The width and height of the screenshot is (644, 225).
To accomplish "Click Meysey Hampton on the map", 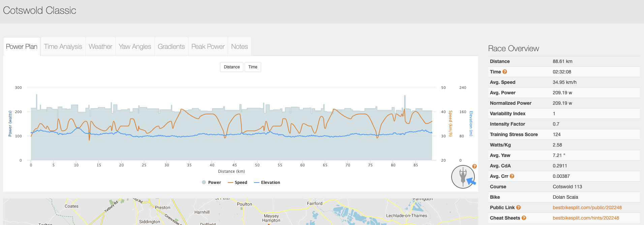I will 271,218.
